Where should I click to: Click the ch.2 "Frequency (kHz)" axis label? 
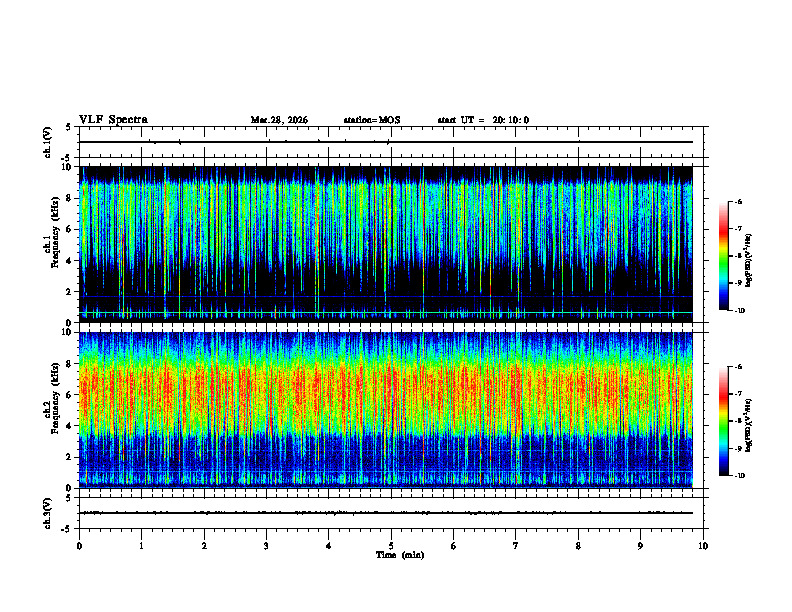[x=55, y=398]
